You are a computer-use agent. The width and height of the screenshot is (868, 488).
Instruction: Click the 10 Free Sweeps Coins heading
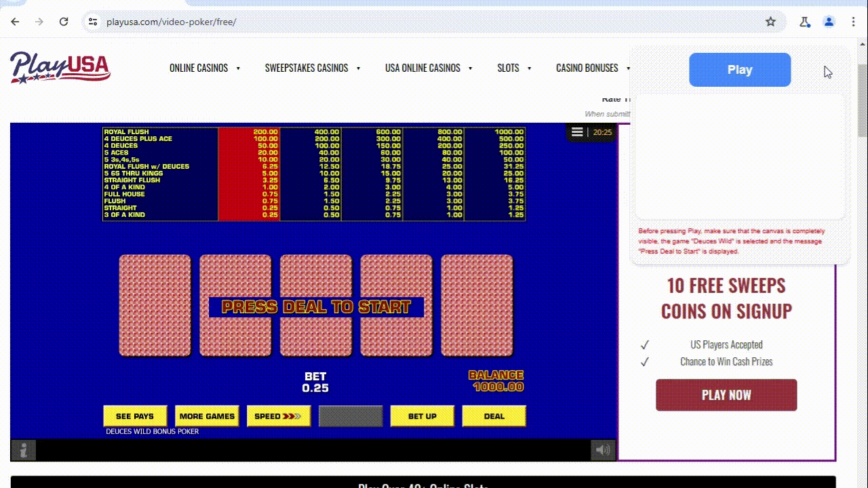tap(726, 298)
